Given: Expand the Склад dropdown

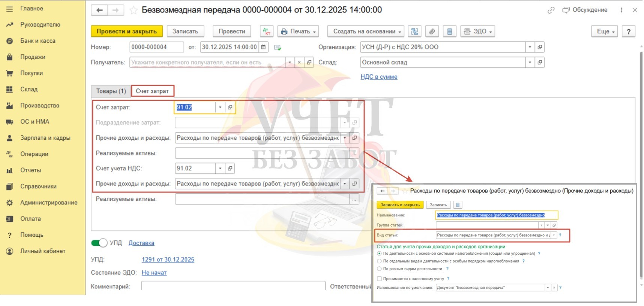Looking at the screenshot, I should pyautogui.click(x=530, y=63).
